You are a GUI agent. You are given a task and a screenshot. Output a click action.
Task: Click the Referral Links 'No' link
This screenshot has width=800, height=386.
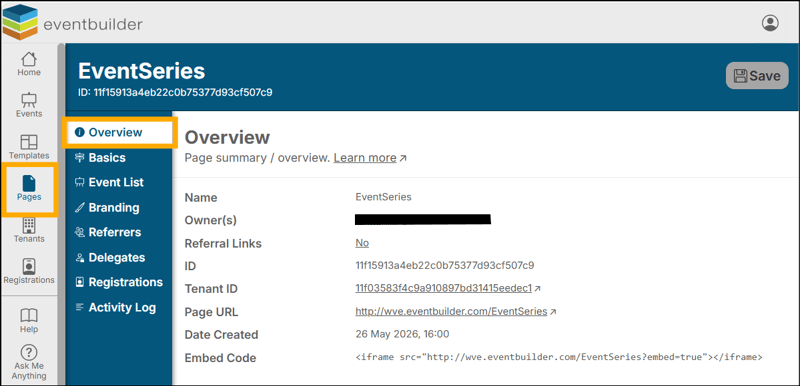362,243
